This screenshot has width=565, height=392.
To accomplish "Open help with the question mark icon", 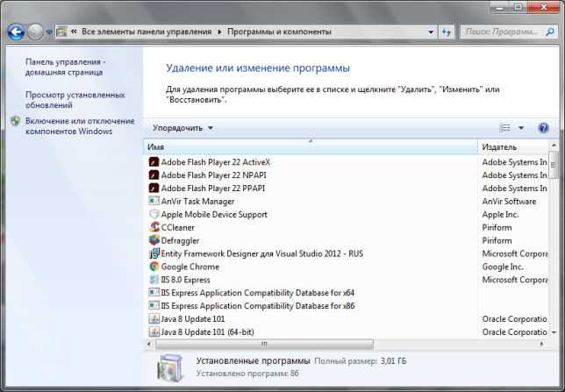I will [x=543, y=128].
